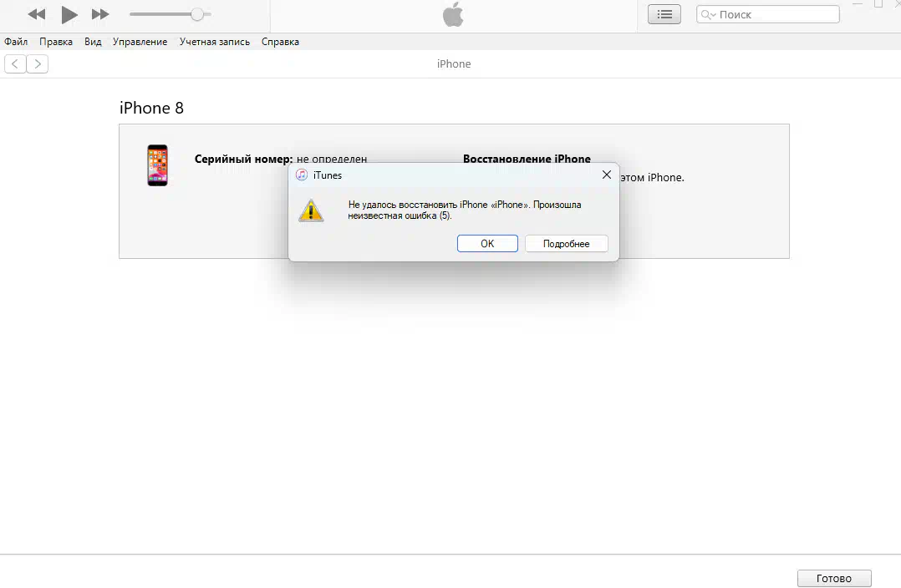Open the list view button
This screenshot has height=588, width=901.
[664, 14]
